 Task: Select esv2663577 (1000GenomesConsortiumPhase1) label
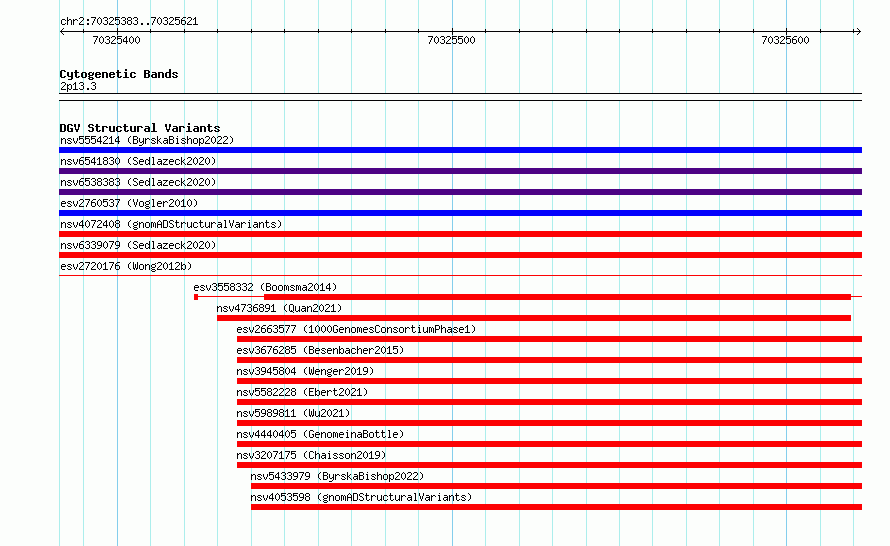356,329
